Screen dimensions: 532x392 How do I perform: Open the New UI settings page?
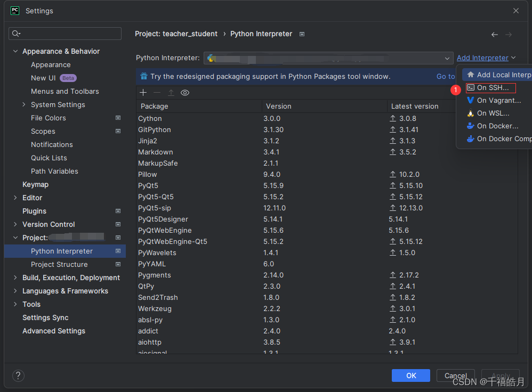pyautogui.click(x=43, y=78)
